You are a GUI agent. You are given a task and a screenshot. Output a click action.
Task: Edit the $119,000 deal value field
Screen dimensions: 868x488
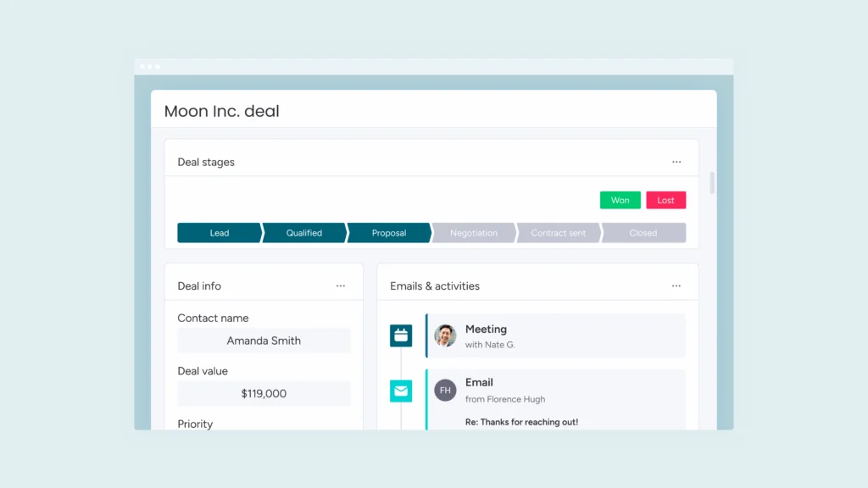(x=264, y=393)
